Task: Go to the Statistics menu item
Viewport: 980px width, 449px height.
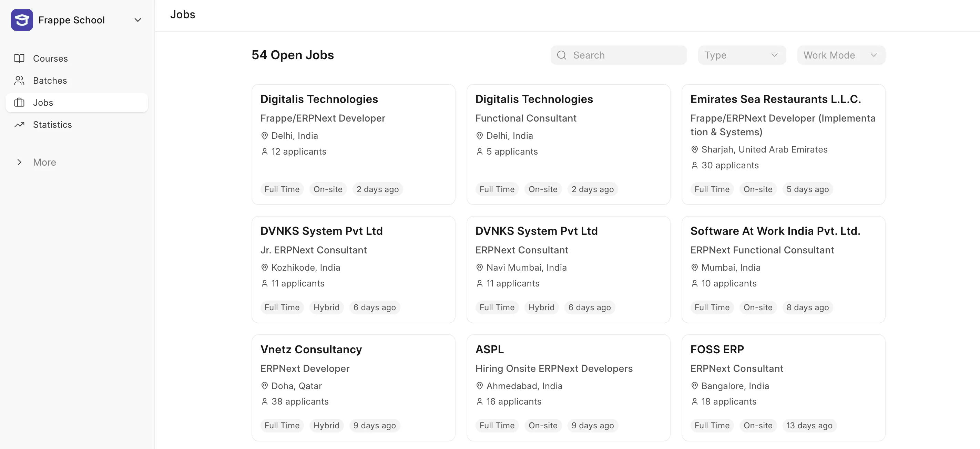Action: coord(52,124)
